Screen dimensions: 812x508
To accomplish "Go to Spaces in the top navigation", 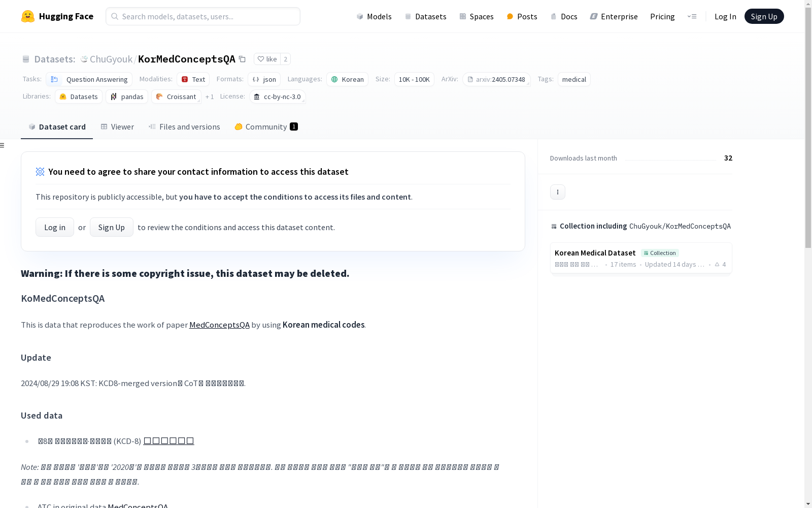I will (476, 16).
